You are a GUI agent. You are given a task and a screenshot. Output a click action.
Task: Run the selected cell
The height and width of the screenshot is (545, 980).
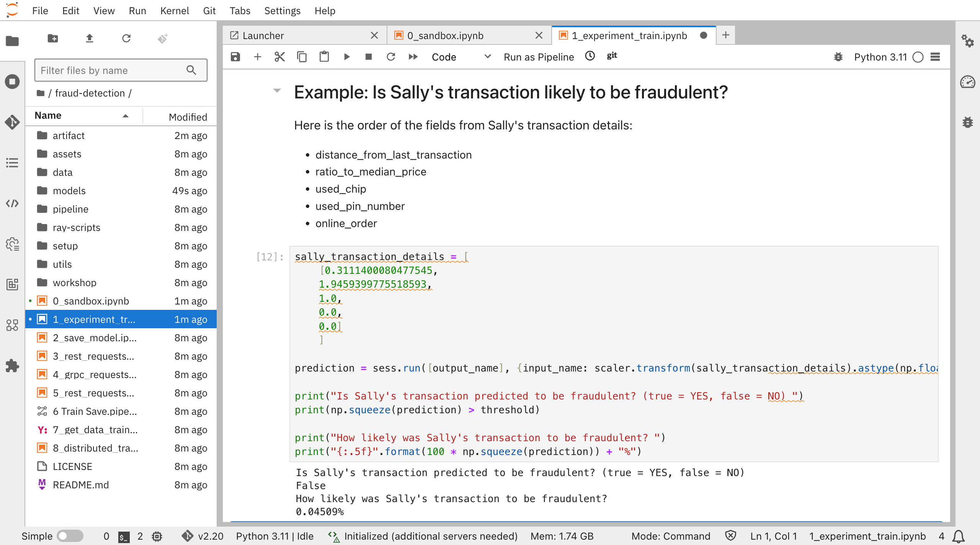(347, 57)
